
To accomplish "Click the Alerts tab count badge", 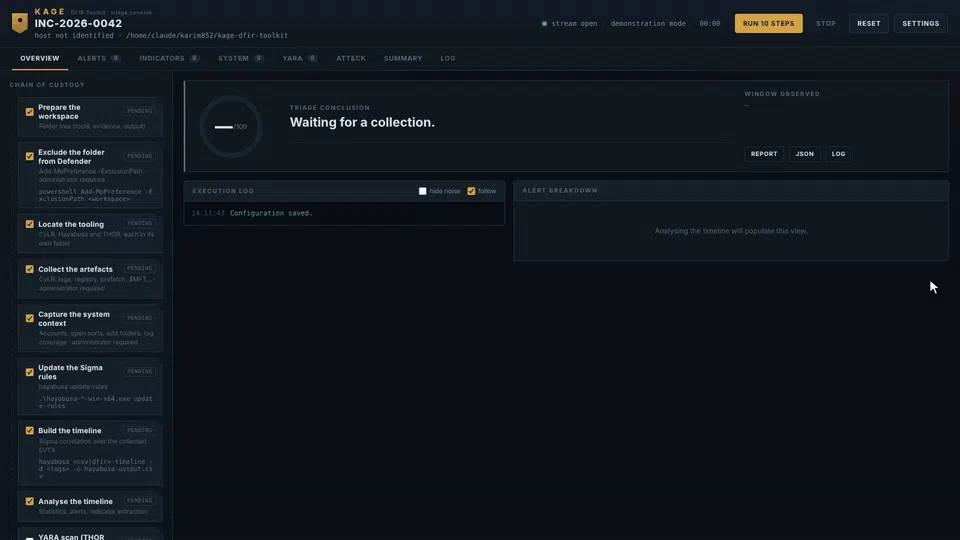I will (116, 58).
